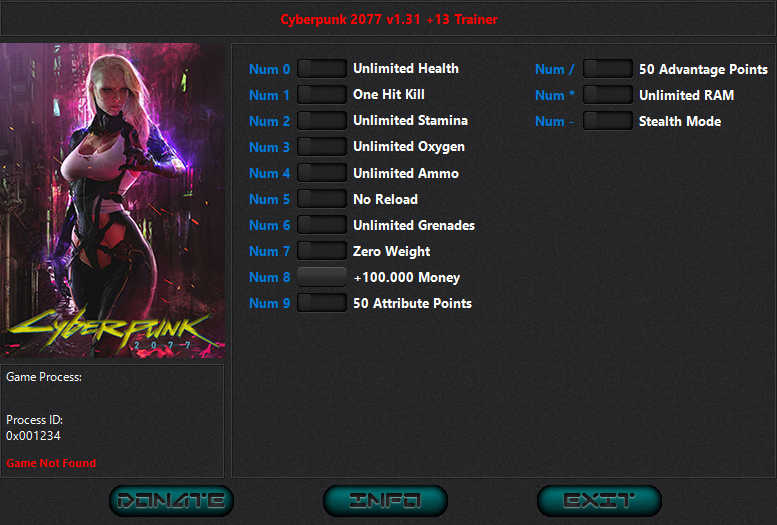777x525 pixels.
Task: Toggle the 50 Attribute Points switch
Action: (322, 303)
